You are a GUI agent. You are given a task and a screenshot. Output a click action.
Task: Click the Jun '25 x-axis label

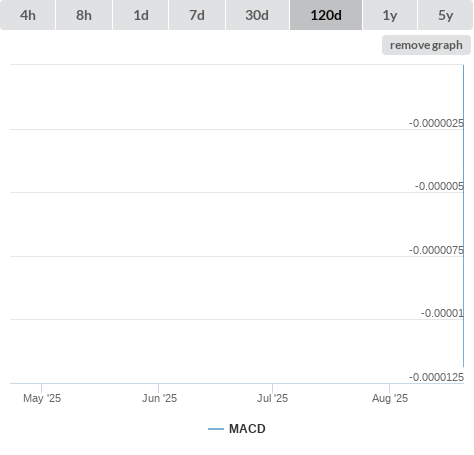pyautogui.click(x=159, y=398)
